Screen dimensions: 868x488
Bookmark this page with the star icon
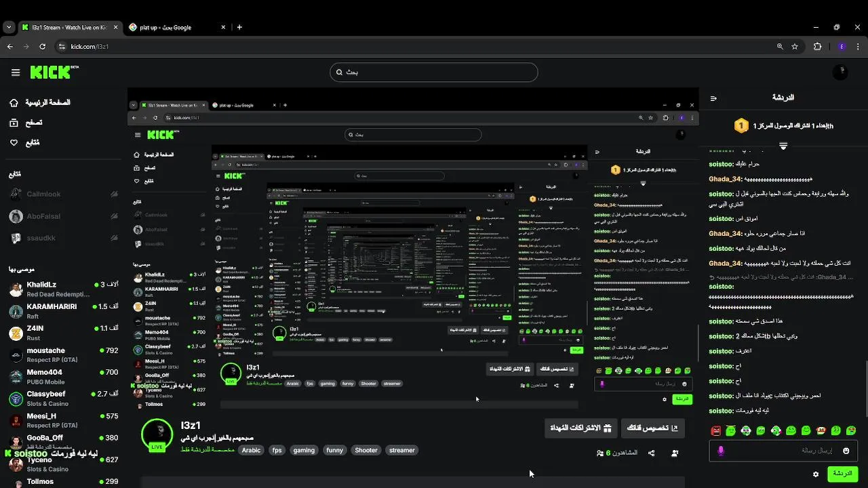click(x=795, y=47)
